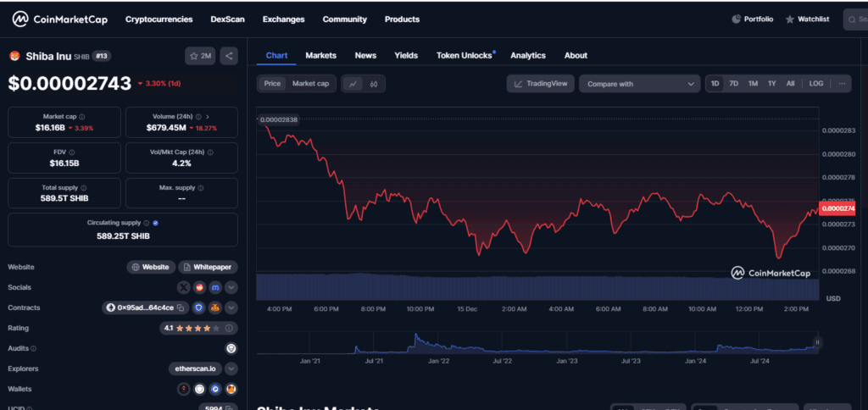Open Portfolio from the top bar

pos(753,19)
